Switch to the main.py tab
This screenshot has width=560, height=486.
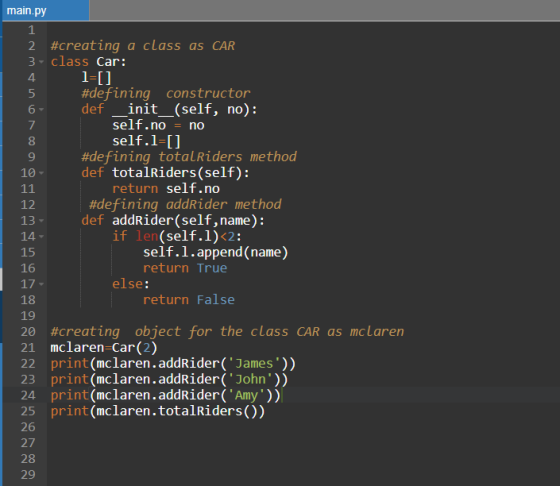click(45, 10)
